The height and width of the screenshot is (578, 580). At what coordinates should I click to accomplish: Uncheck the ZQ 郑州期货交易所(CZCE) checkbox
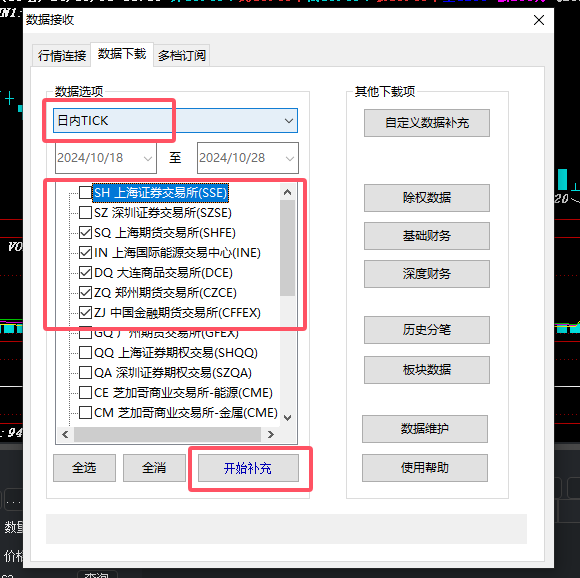[x=85, y=293]
